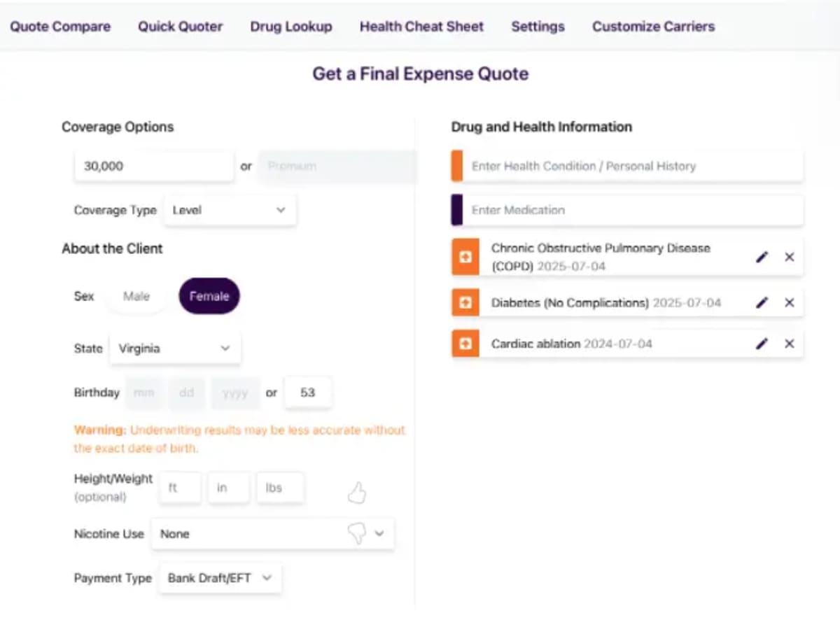840x627 pixels.
Task: Open the State dropdown showing Virginia
Action: click(x=175, y=348)
